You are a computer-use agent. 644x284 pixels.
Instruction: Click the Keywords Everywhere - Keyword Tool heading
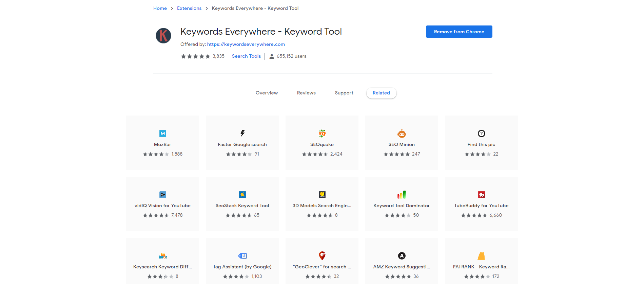coord(261,32)
